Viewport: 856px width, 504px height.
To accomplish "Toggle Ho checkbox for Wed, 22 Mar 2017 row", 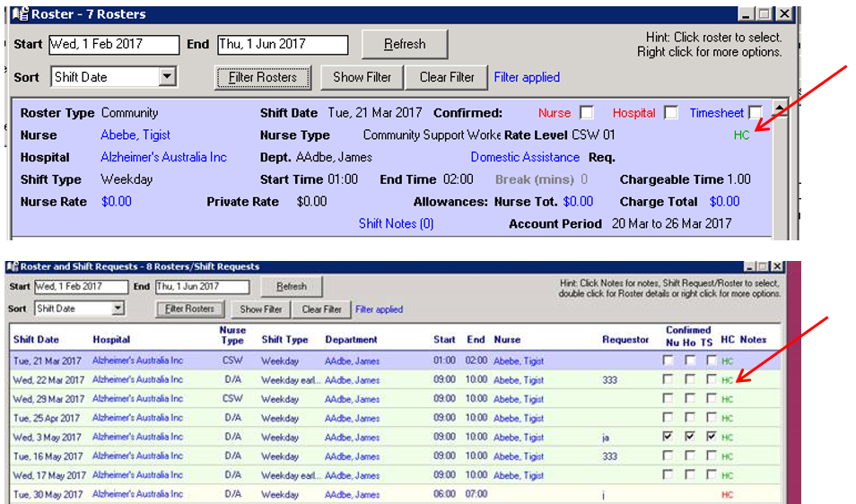I will point(690,379).
